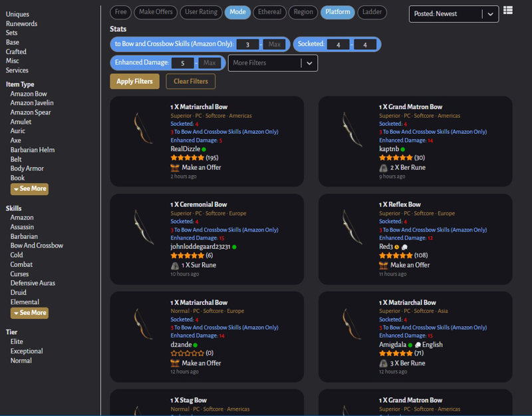Viewport: 532px width, 416px height.
Task: Open the Base category
Action: point(12,43)
